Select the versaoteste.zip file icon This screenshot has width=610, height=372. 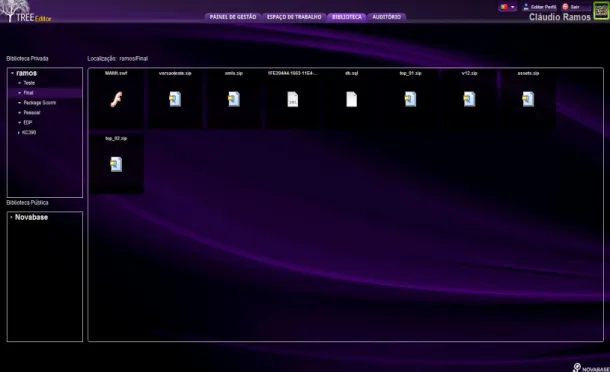(175, 99)
